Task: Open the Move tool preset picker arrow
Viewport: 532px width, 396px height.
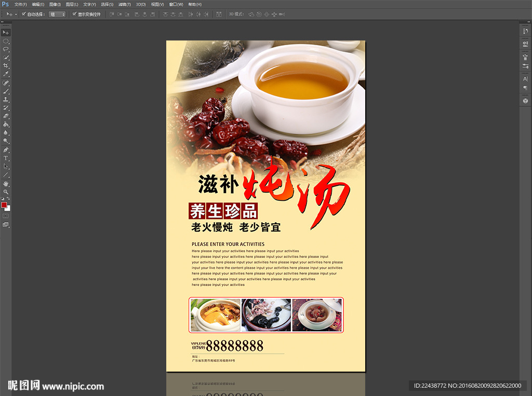Action: (x=16, y=14)
